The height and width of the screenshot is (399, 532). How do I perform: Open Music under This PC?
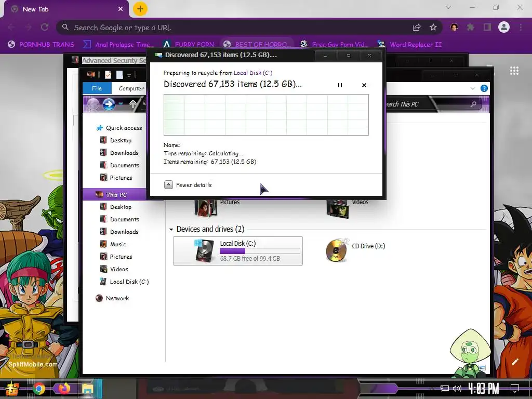point(113,244)
